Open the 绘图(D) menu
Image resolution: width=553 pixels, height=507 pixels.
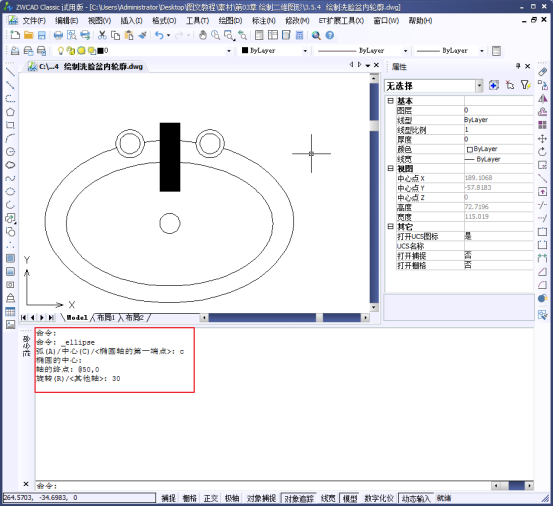[230, 21]
